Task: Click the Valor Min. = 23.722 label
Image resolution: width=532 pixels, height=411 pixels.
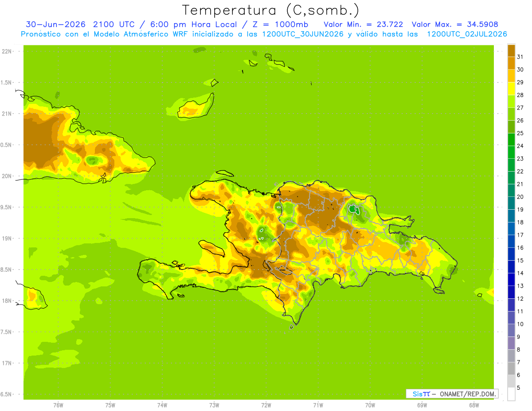Action: click(364, 24)
